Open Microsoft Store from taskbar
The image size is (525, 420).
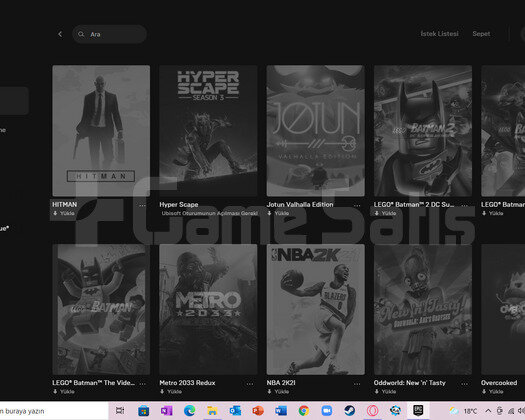tap(144, 411)
